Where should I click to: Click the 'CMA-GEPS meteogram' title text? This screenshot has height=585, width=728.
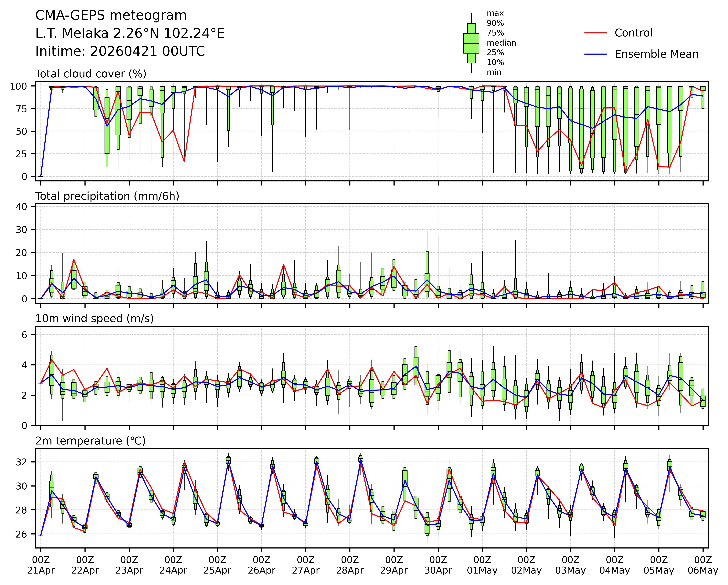(111, 15)
